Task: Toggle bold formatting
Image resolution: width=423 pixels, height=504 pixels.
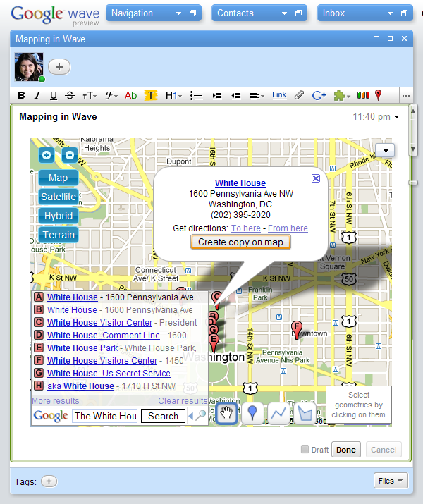Action: (22, 95)
